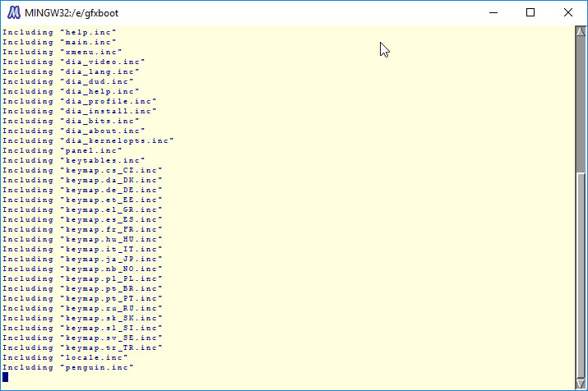
Task: Click the line Including "keymap.cs_CZ.inc"
Action: (82, 170)
